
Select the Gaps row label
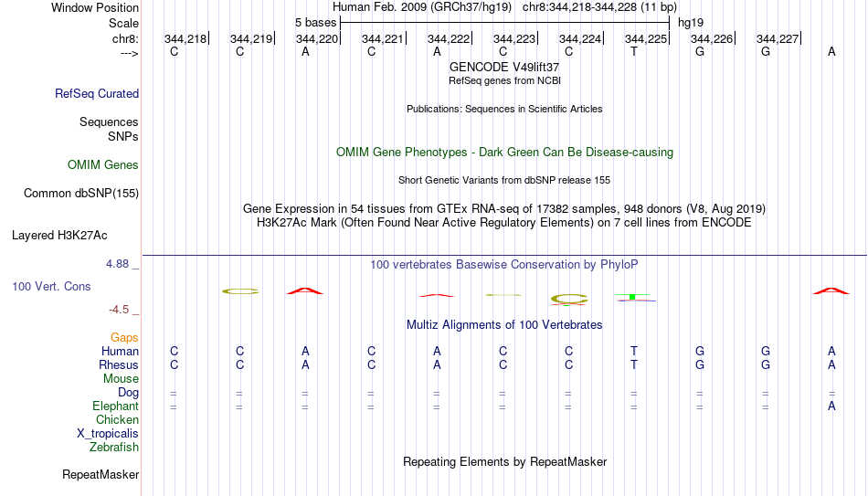[x=124, y=337]
